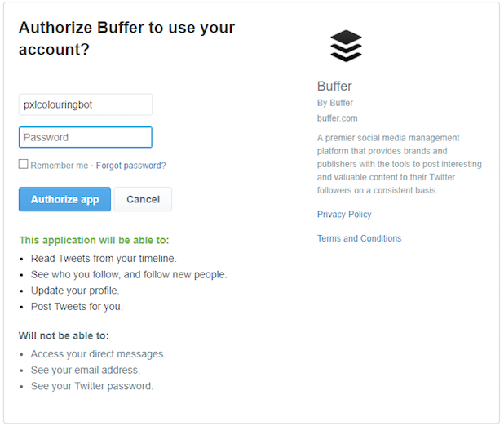Open the Forgot password? link
The image size is (504, 426).
point(130,166)
